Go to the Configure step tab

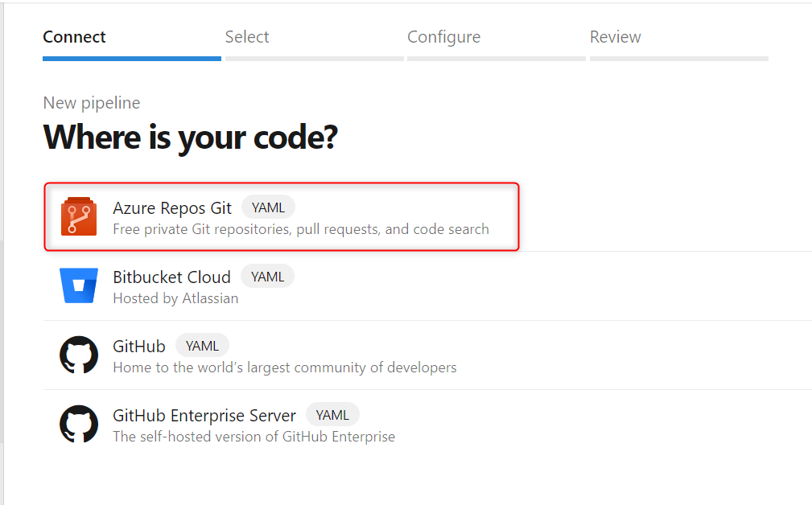coord(443,37)
